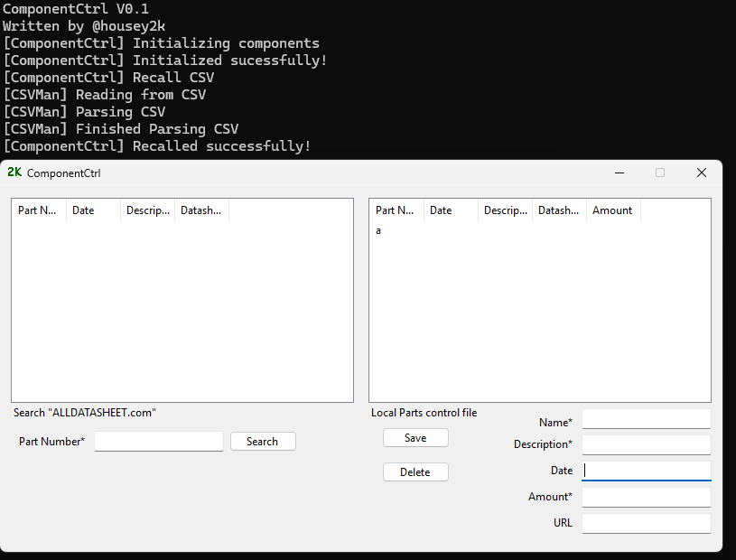Click Part Number header in local parts list
736x560 pixels.
point(396,210)
